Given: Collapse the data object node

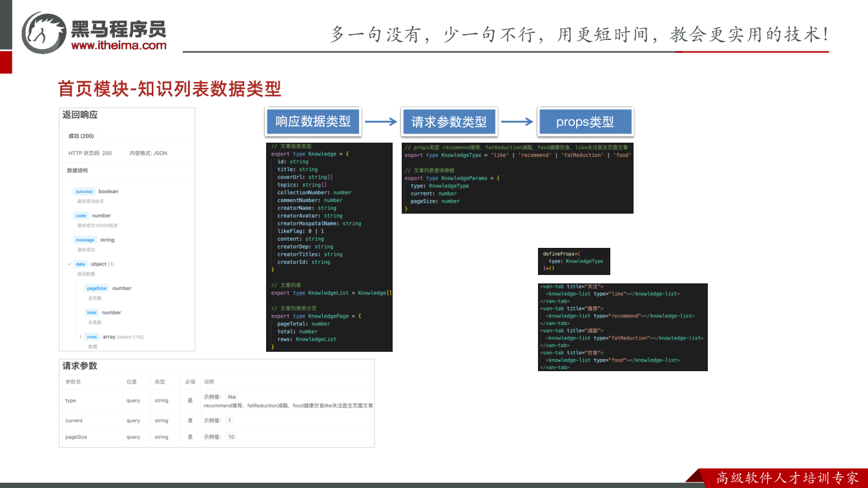Looking at the screenshot, I should pos(69,264).
